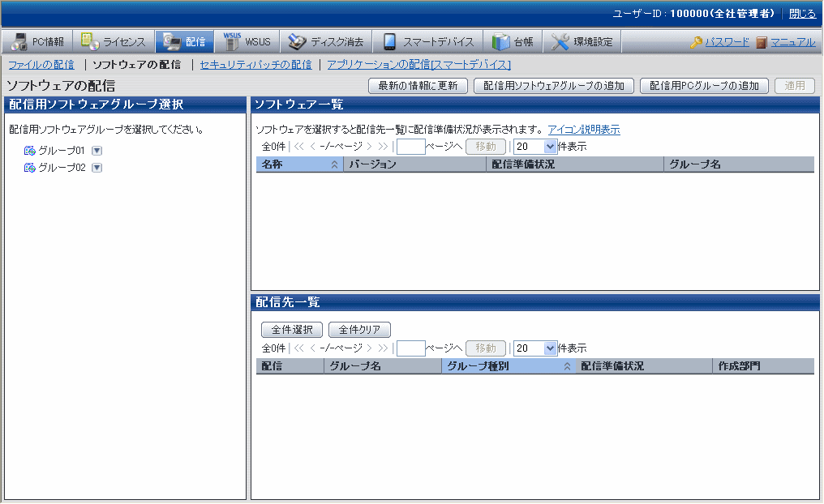Expand the グループ02 dropdown arrow

(x=97, y=168)
